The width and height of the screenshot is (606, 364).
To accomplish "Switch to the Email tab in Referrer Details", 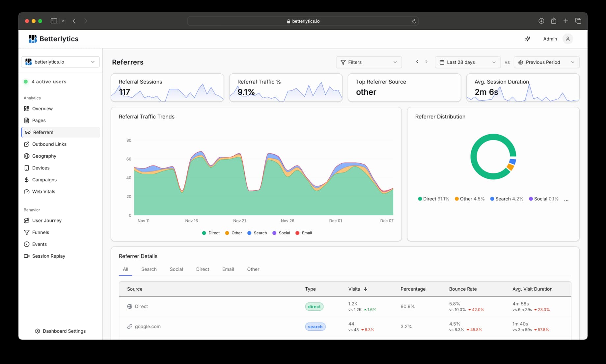I will (228, 269).
